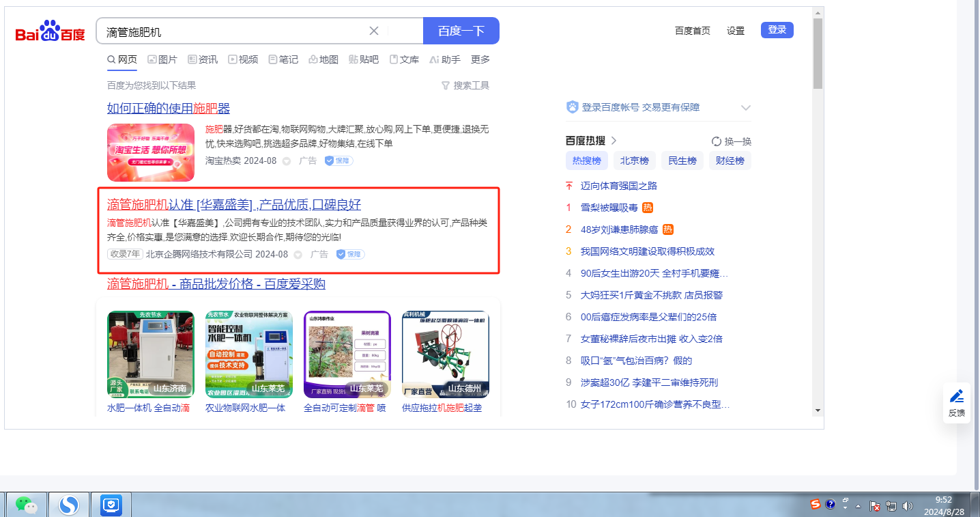Open 搜索工具 filter options
This screenshot has height=517, width=980.
click(465, 85)
